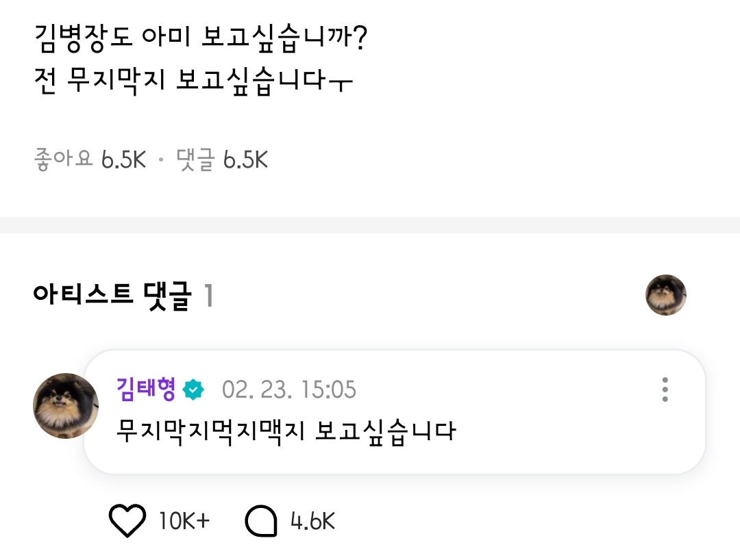Open the three-dot comment options menu
The height and width of the screenshot is (560, 740).
coord(665,390)
